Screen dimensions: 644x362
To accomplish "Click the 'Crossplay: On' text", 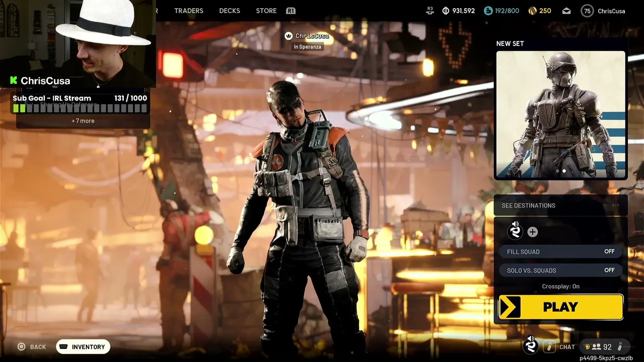I will pyautogui.click(x=560, y=286).
